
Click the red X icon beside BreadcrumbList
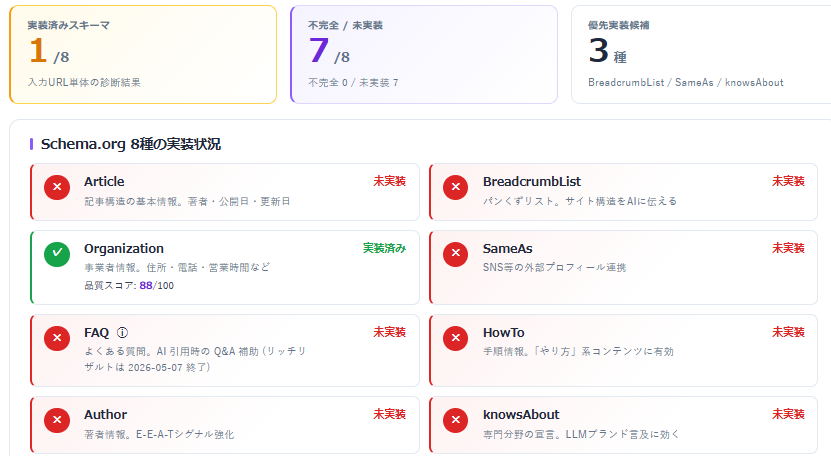click(x=456, y=187)
